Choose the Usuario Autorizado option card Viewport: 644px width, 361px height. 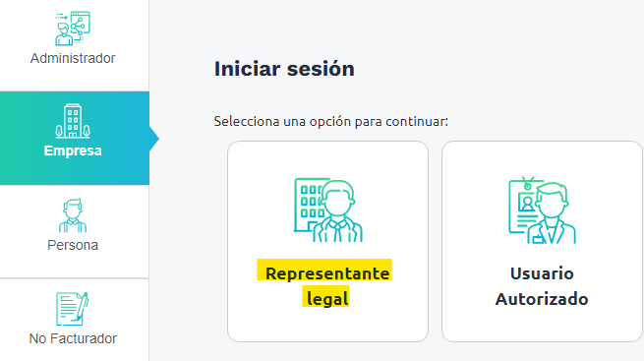pos(542,242)
